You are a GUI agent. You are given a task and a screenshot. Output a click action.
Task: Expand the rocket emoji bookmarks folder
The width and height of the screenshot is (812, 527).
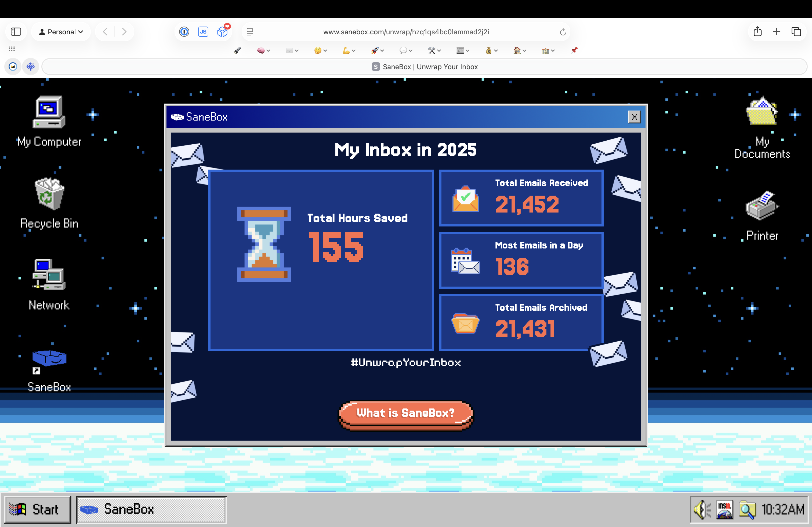377,50
